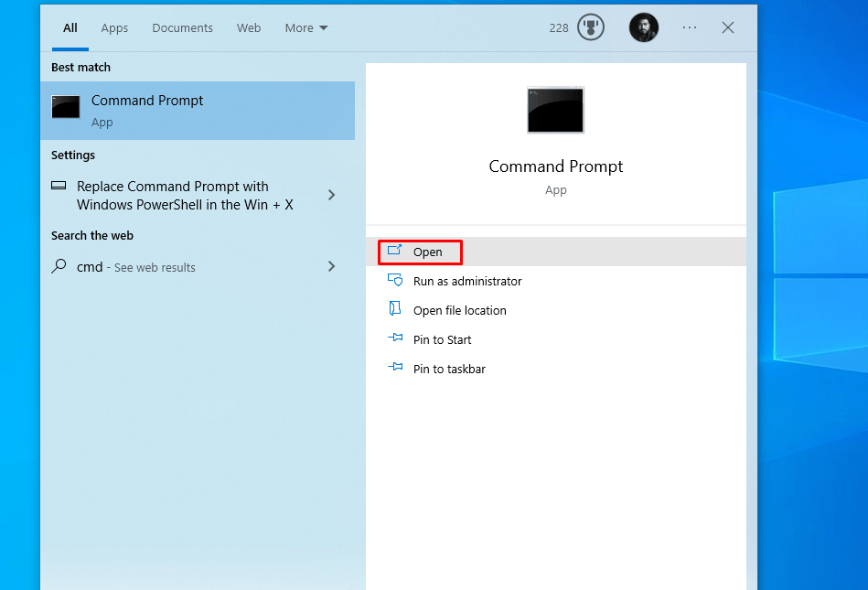
Task: Choose Open file location
Action: (556, 310)
